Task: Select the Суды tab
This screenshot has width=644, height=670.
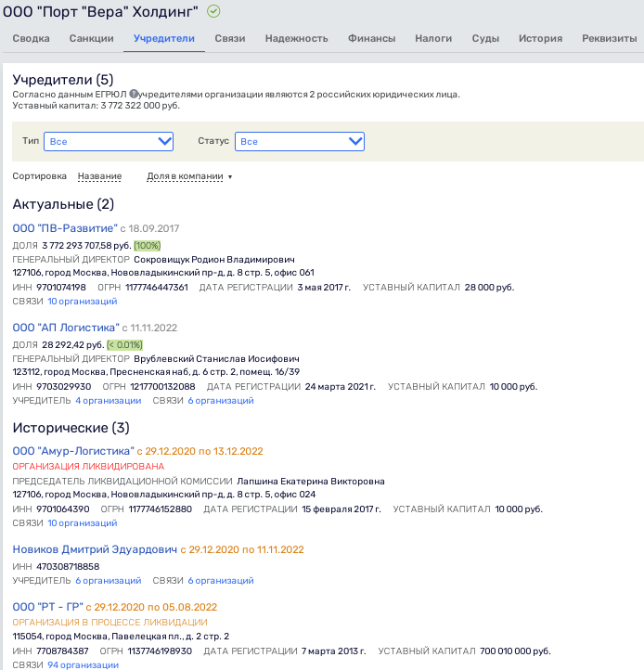Action: pyautogui.click(x=484, y=39)
